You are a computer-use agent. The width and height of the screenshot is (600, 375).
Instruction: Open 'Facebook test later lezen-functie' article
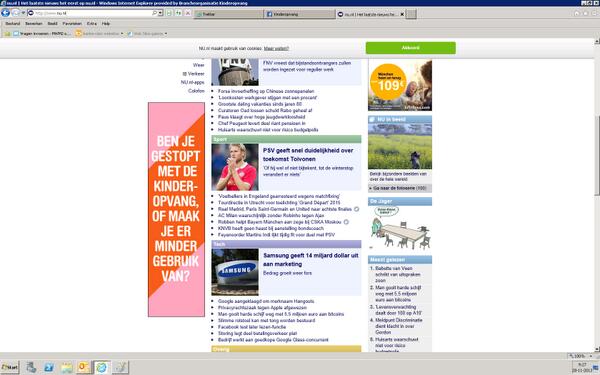(x=252, y=327)
